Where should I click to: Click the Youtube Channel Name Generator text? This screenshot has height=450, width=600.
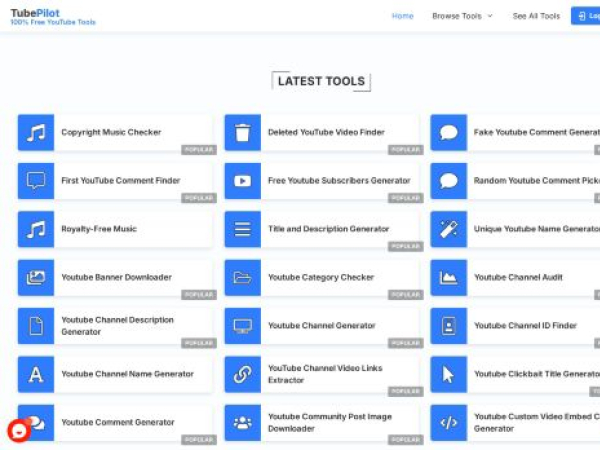[127, 373]
